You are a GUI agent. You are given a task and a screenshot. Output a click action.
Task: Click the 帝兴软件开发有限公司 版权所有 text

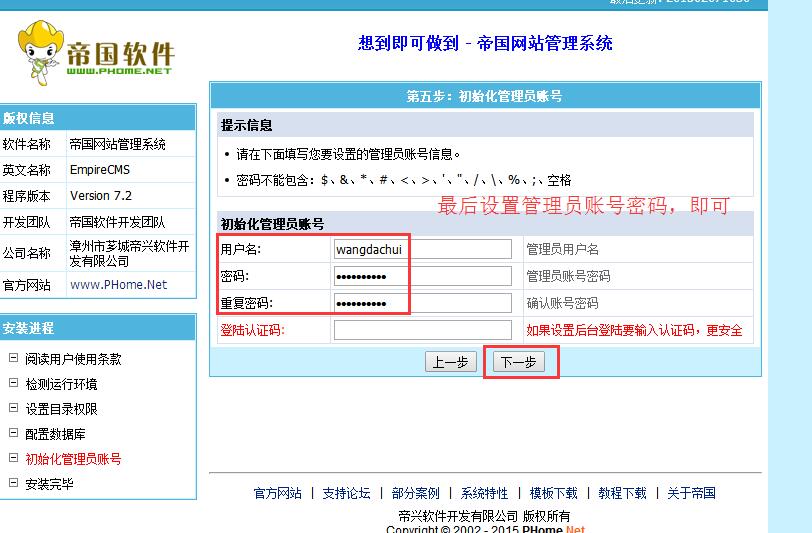click(484, 516)
